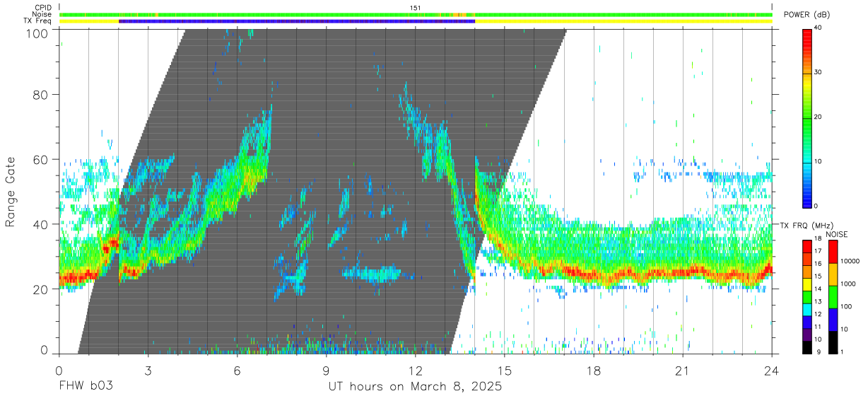
Task: Click the 'TX Freq' row label
Action: (x=37, y=21)
